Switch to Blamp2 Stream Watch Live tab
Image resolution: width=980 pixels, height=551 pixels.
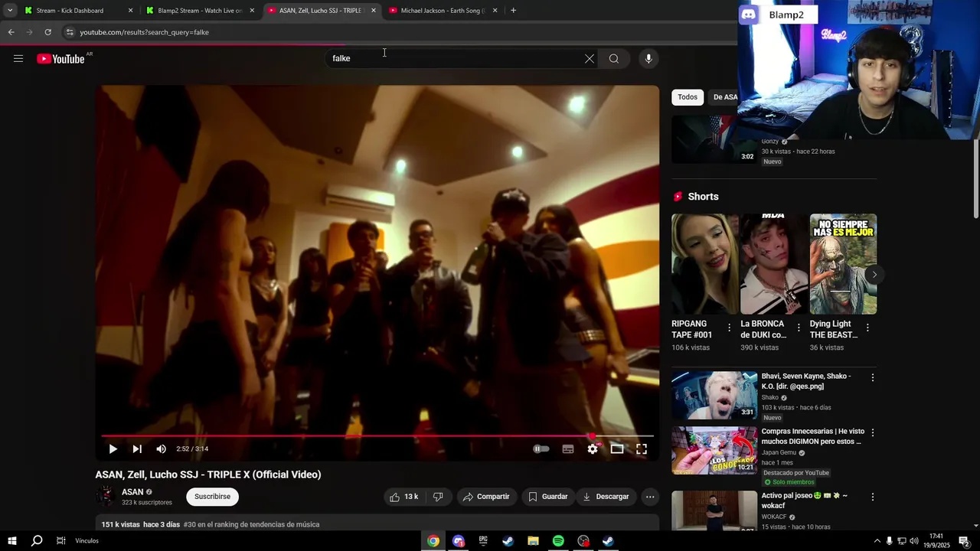199,11
